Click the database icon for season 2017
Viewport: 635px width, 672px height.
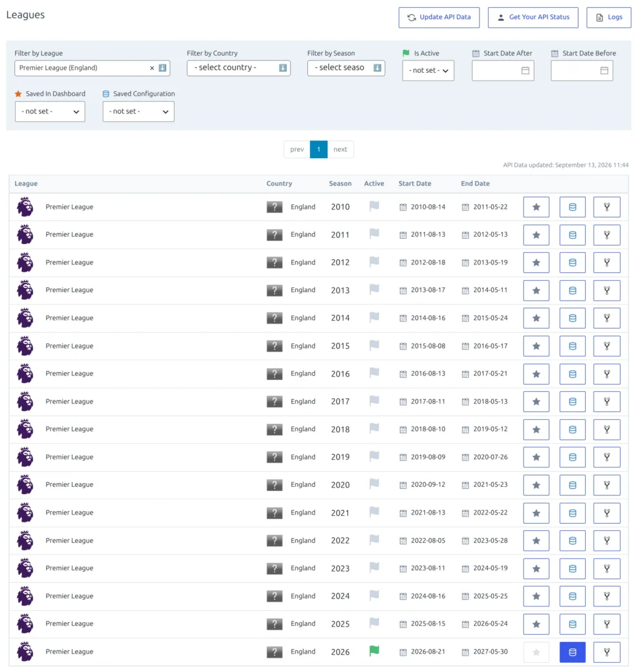click(573, 402)
